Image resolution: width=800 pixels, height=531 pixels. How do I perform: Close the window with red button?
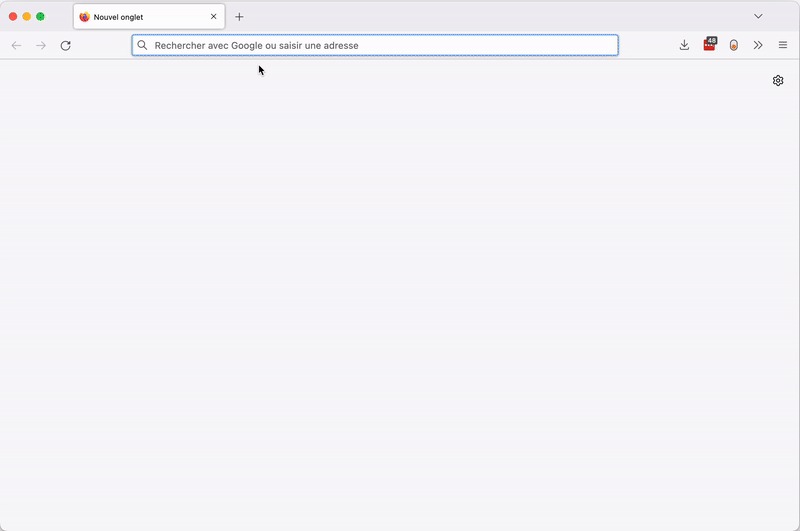click(x=13, y=16)
